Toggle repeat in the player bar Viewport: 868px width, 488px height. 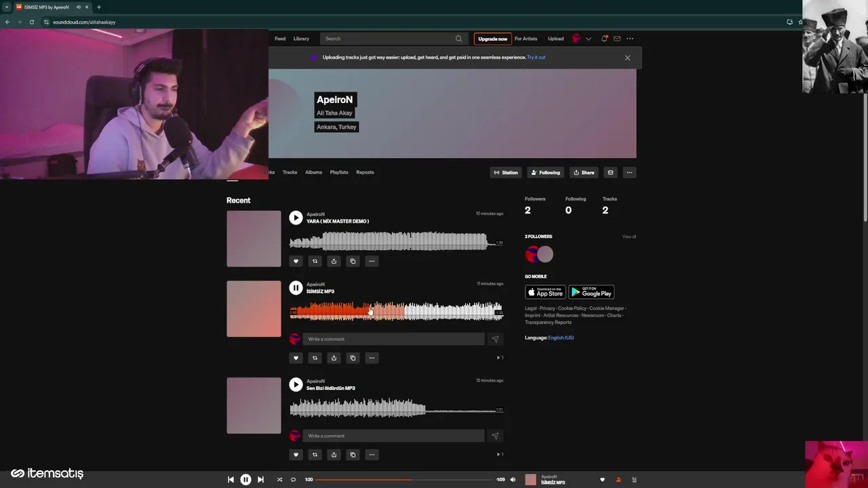[x=293, y=480]
